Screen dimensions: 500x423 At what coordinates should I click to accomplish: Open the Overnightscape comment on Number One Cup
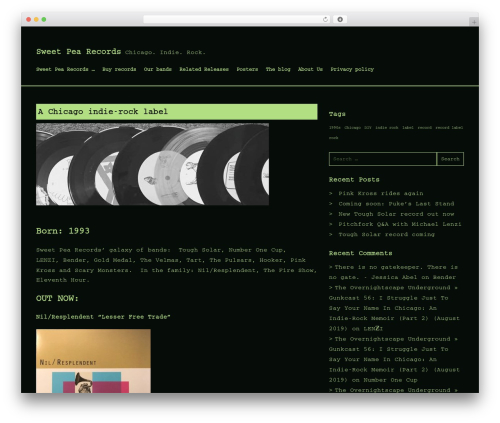(394, 359)
